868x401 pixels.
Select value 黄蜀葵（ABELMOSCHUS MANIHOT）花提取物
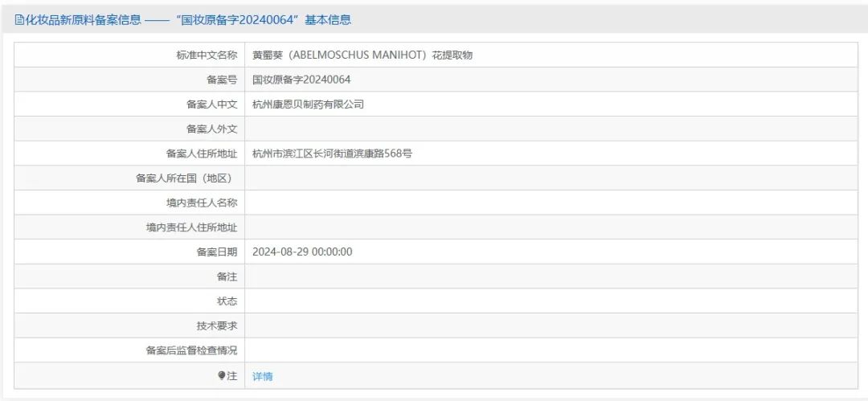[x=362, y=55]
